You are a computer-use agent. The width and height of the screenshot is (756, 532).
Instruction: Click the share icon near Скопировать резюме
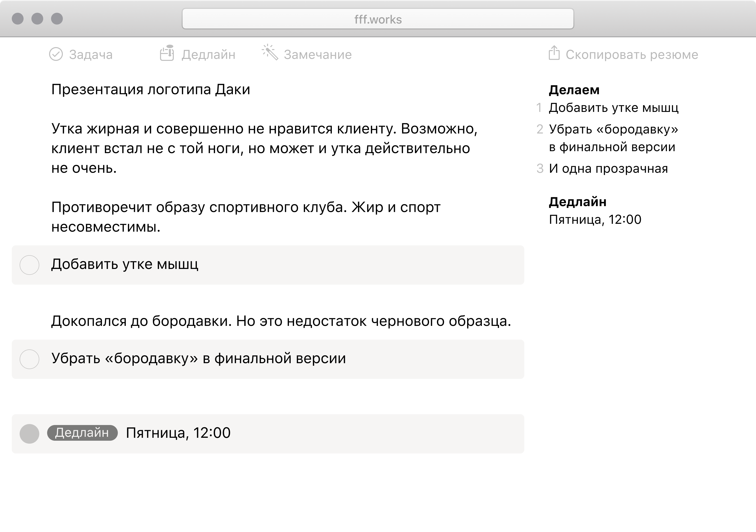[554, 53]
